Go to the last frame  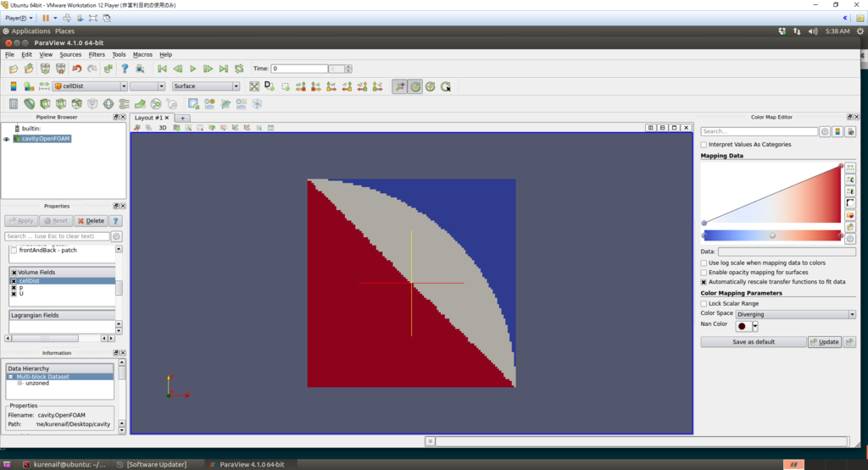[x=224, y=69]
